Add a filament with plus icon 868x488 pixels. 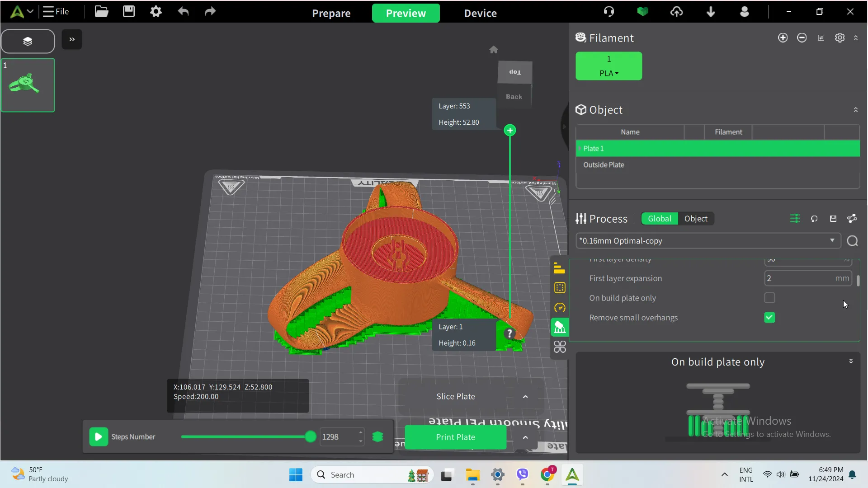point(783,38)
